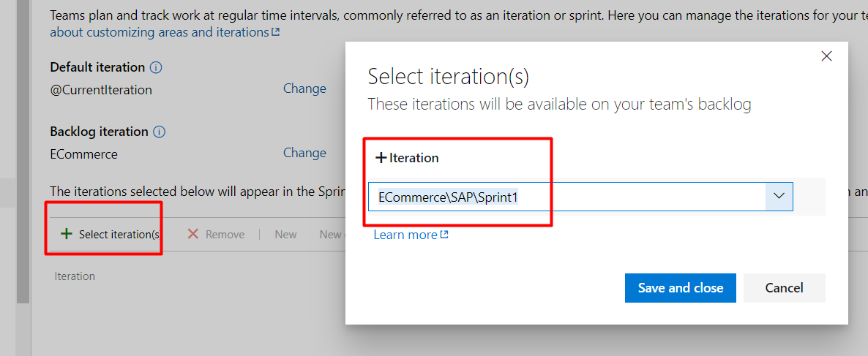Cancel the iteration selection dialog
The width and height of the screenshot is (868, 356).
[784, 288]
